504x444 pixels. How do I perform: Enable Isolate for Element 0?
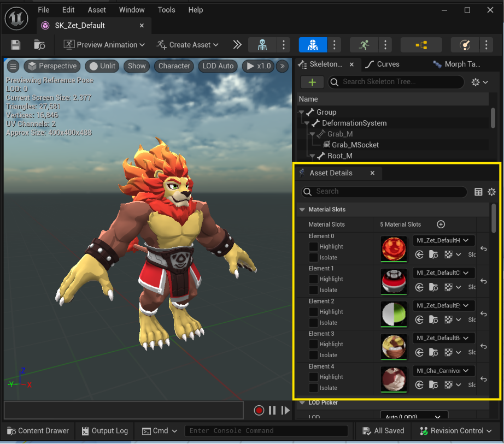click(313, 257)
